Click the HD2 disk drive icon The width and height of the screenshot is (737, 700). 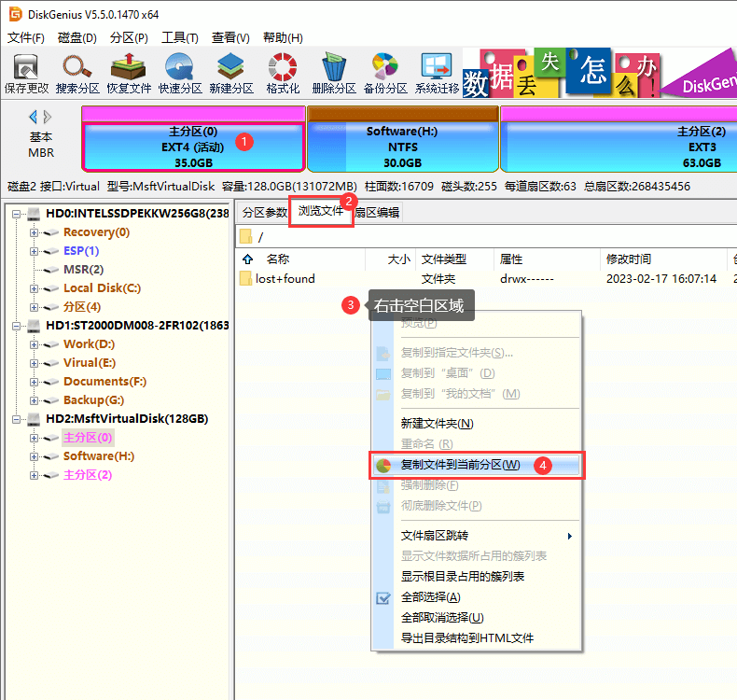34,418
